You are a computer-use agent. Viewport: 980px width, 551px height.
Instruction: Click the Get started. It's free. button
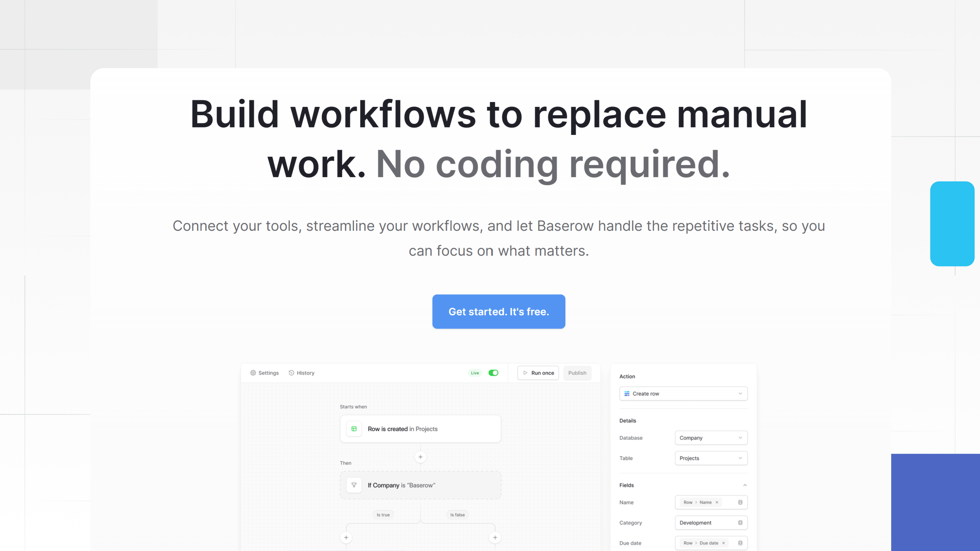498,311
